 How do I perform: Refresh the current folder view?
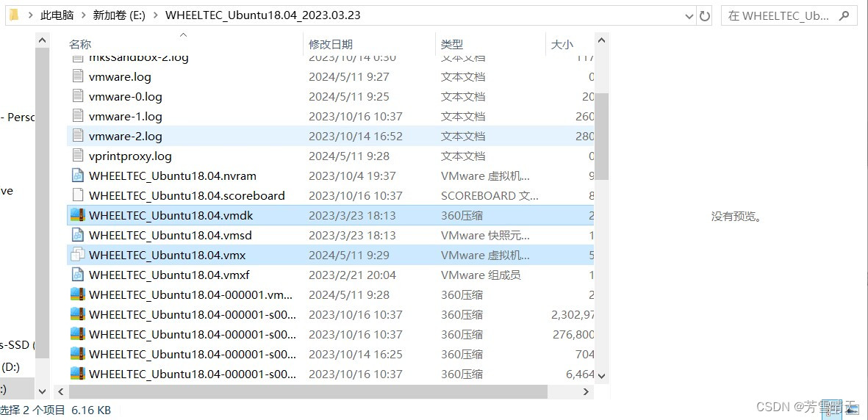coord(705,16)
